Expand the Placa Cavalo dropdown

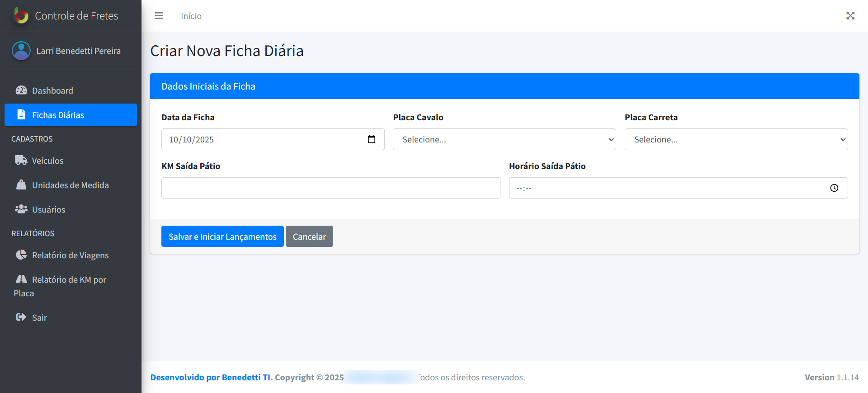504,139
